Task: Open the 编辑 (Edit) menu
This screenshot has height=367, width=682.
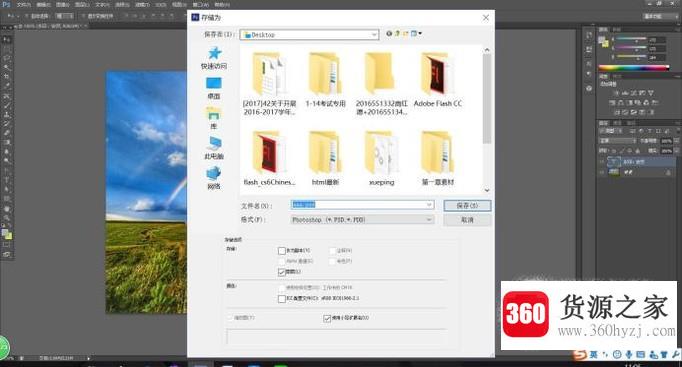Action: click(x=43, y=5)
